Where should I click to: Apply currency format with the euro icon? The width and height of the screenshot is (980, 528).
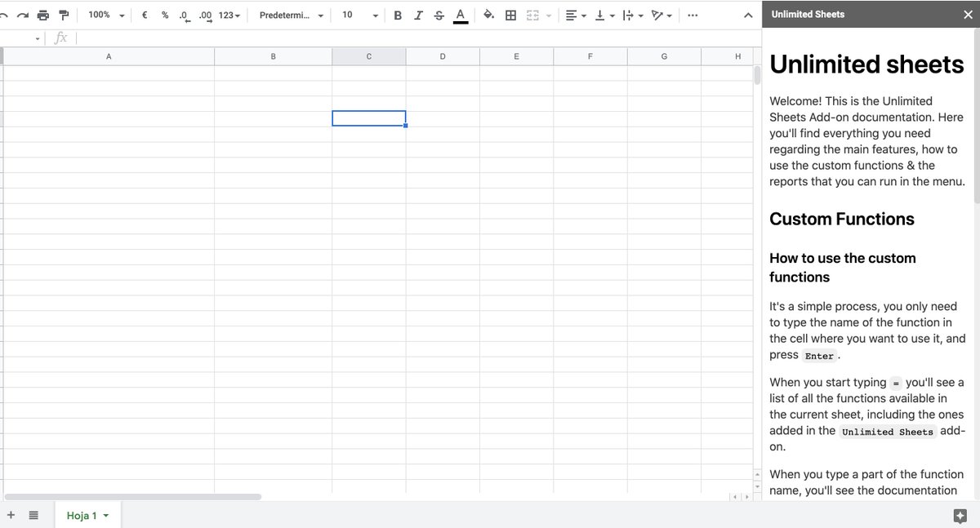click(x=144, y=15)
